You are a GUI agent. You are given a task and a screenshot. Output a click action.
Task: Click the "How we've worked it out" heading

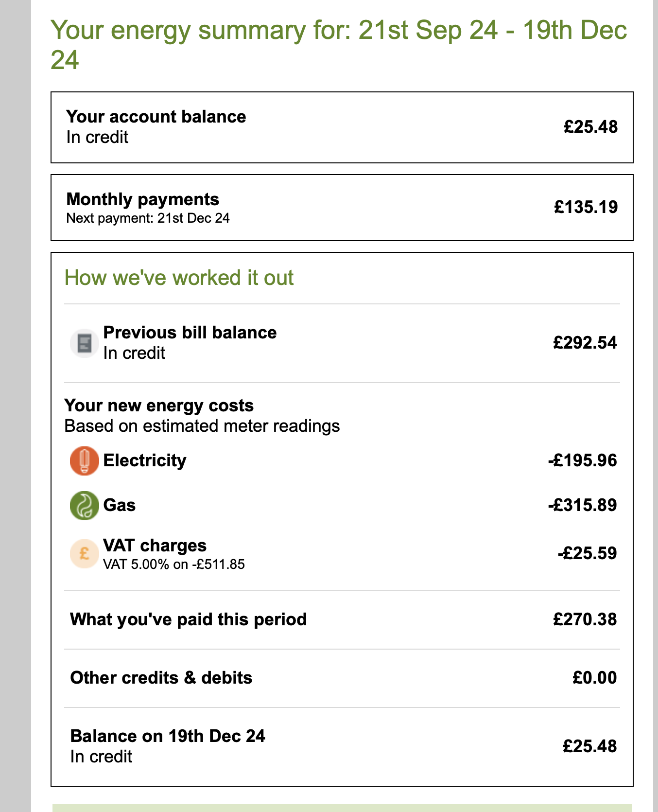click(179, 278)
